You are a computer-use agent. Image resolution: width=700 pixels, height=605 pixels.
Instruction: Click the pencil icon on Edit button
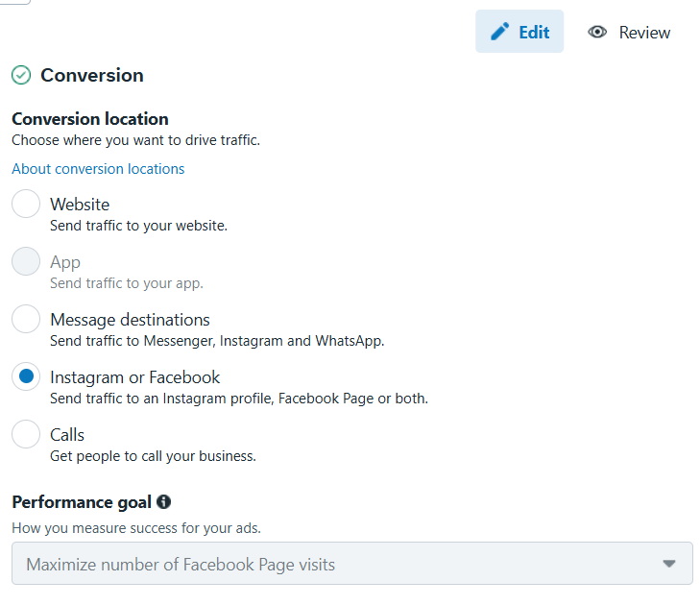click(499, 32)
